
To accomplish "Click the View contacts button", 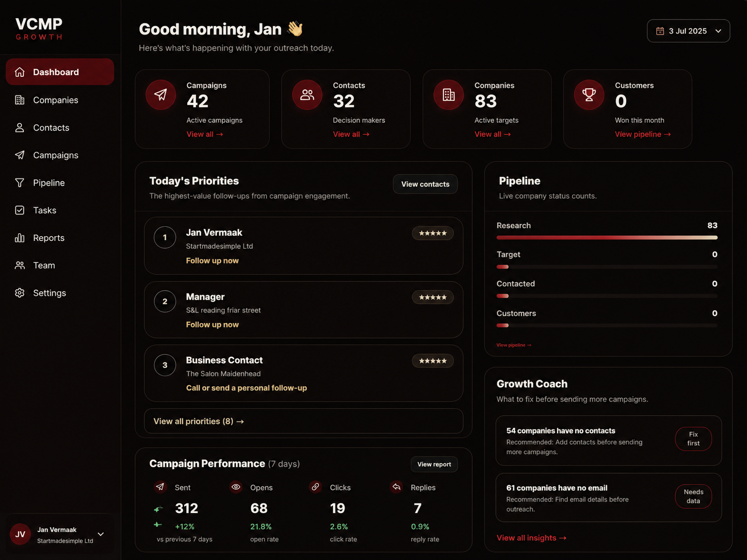I will coord(425,184).
